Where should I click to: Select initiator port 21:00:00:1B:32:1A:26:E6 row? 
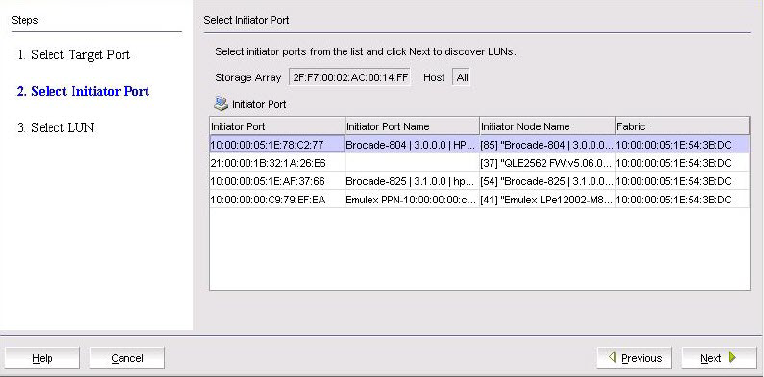pyautogui.click(x=480, y=163)
